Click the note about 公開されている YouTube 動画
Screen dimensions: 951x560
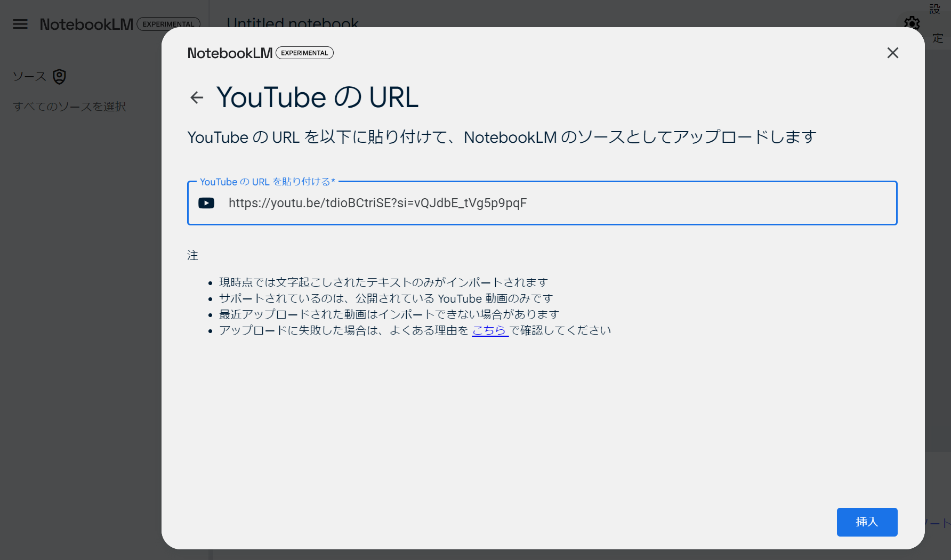pyautogui.click(x=386, y=298)
